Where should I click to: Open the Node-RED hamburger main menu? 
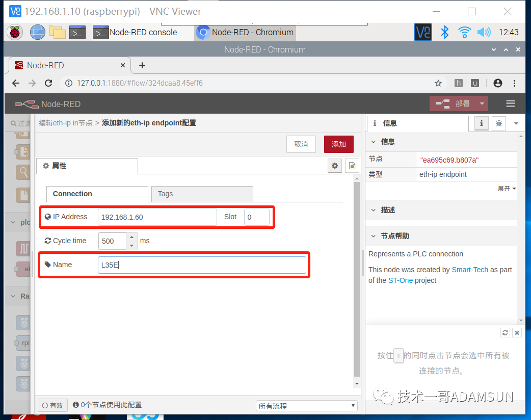[x=511, y=103]
